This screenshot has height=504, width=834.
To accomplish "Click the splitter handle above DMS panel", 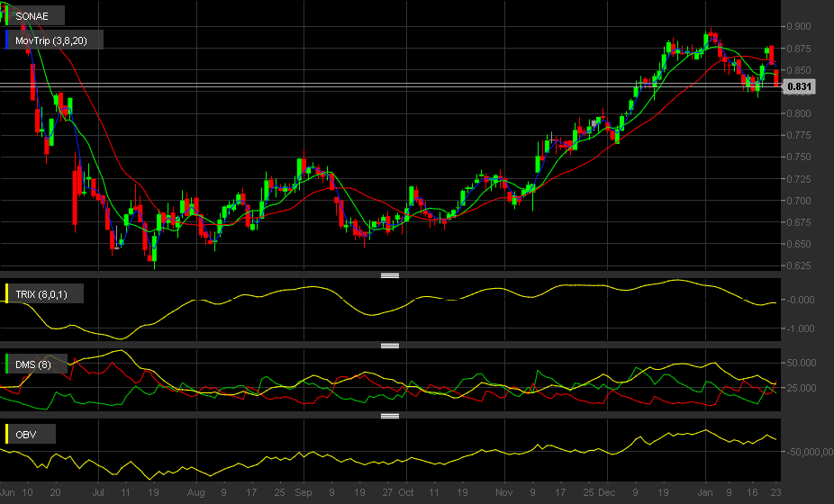I will tap(390, 346).
